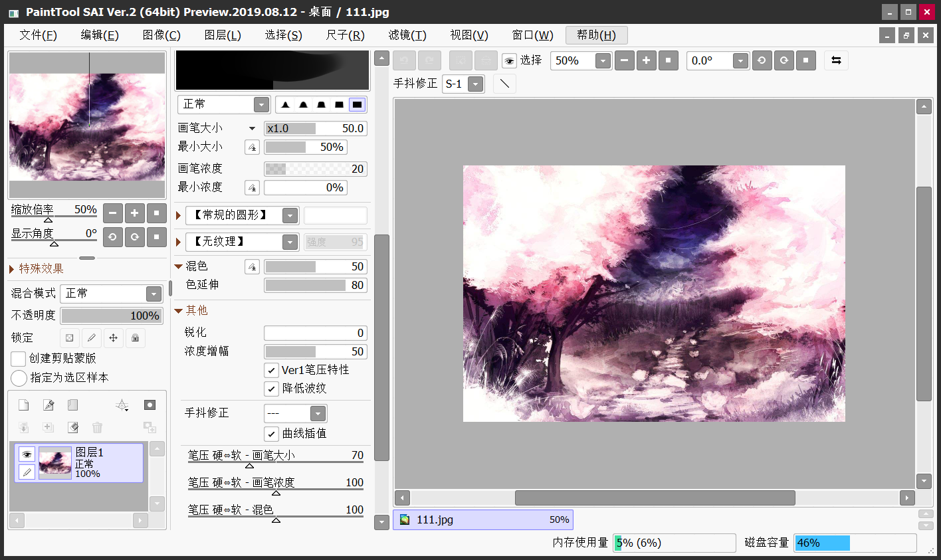The height and width of the screenshot is (560, 941).
Task: Create a new normal layer
Action: (23, 405)
